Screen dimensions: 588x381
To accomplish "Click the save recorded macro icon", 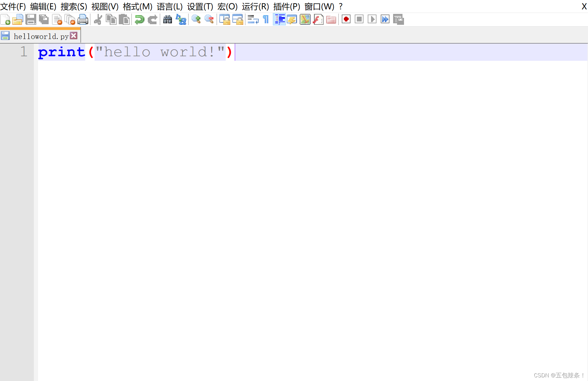I will pyautogui.click(x=399, y=19).
